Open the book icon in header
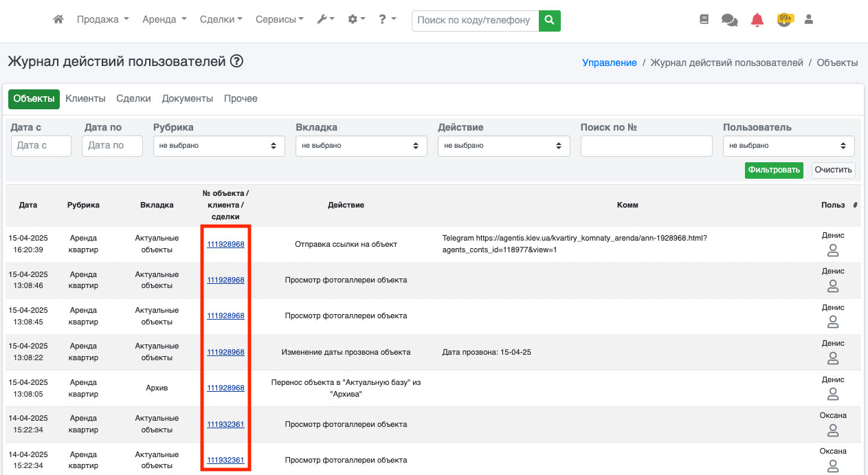Image resolution: width=868 pixels, height=475 pixels. coord(704,20)
